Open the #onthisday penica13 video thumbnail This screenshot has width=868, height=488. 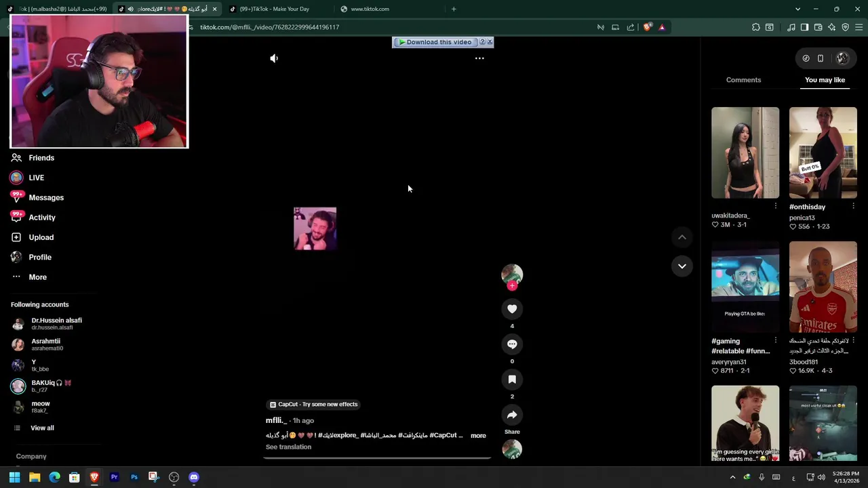coord(823,152)
